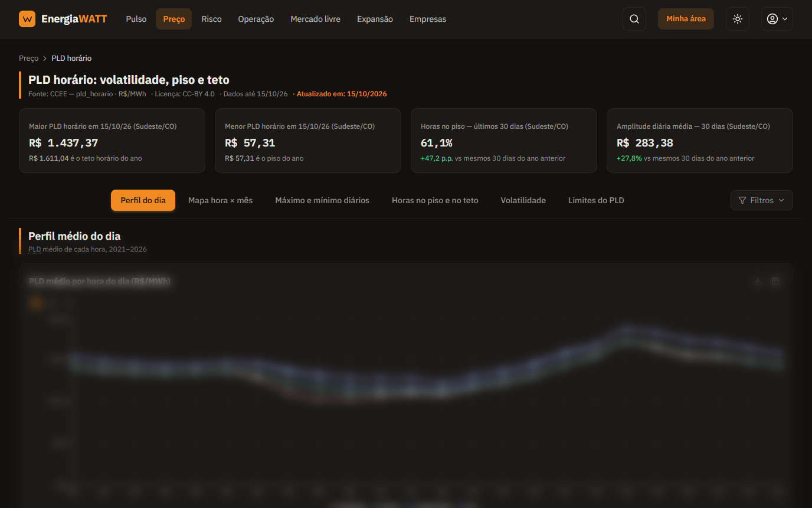Click the 61,1% horas no piso value
This screenshot has height=508, width=812.
click(437, 143)
